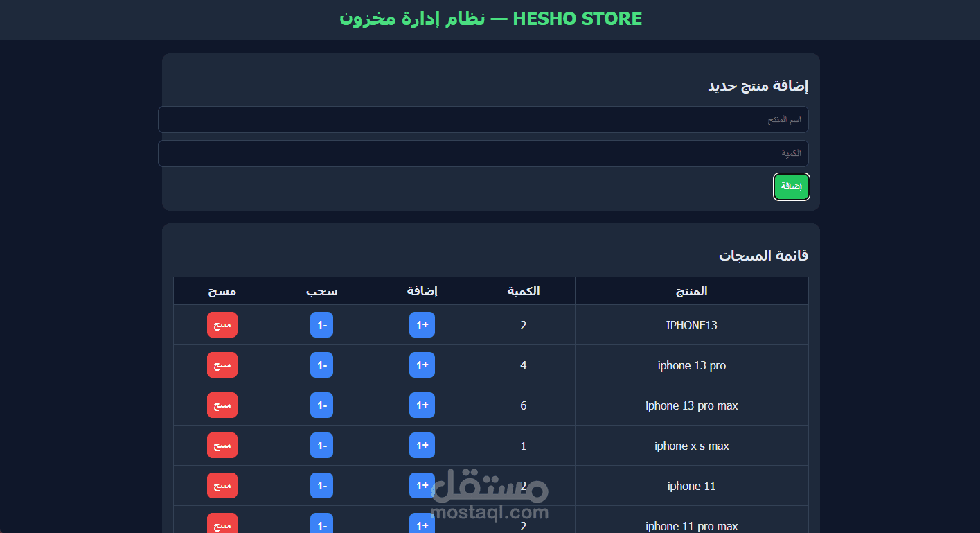Add one to the iphone x s max row
This screenshot has height=533, width=980.
tap(422, 446)
